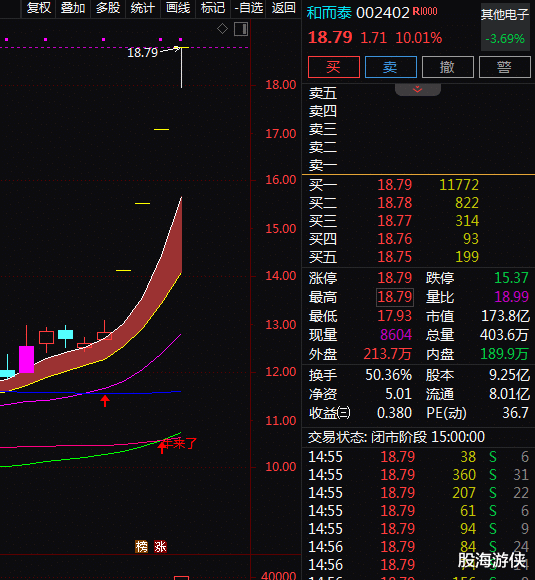The height and width of the screenshot is (580, 535).
Task: Click 内盘 value 189.9万
Action: (x=504, y=354)
